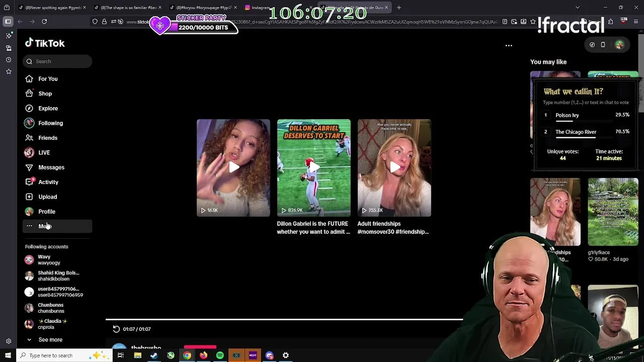644x362 pixels.
Task: Click the circular icon left of phone icon
Action: [x=592, y=45]
